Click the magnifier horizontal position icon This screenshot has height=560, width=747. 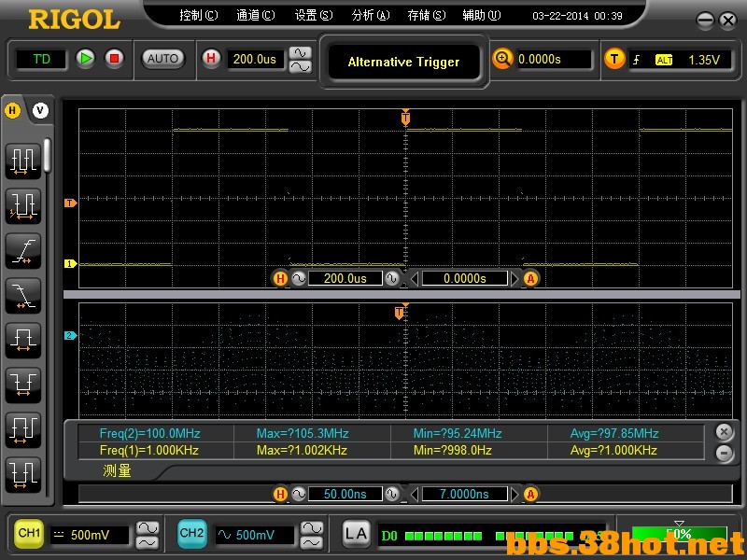click(x=502, y=59)
